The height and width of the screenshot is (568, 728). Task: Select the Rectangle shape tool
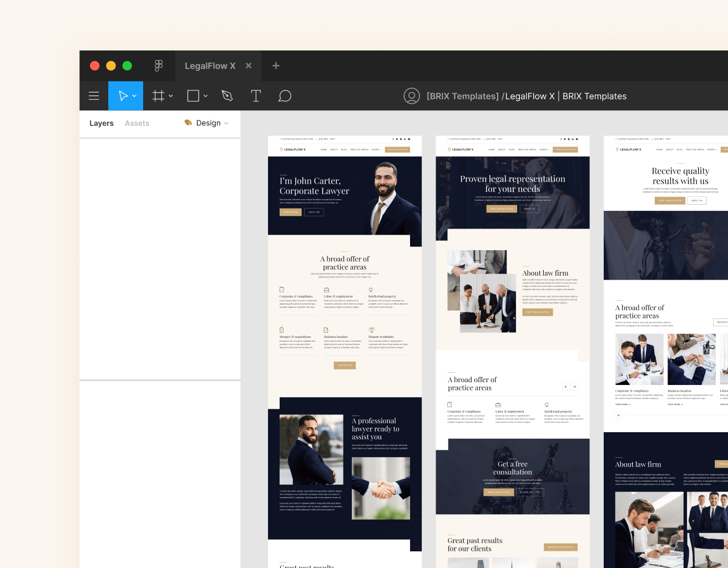click(x=193, y=95)
